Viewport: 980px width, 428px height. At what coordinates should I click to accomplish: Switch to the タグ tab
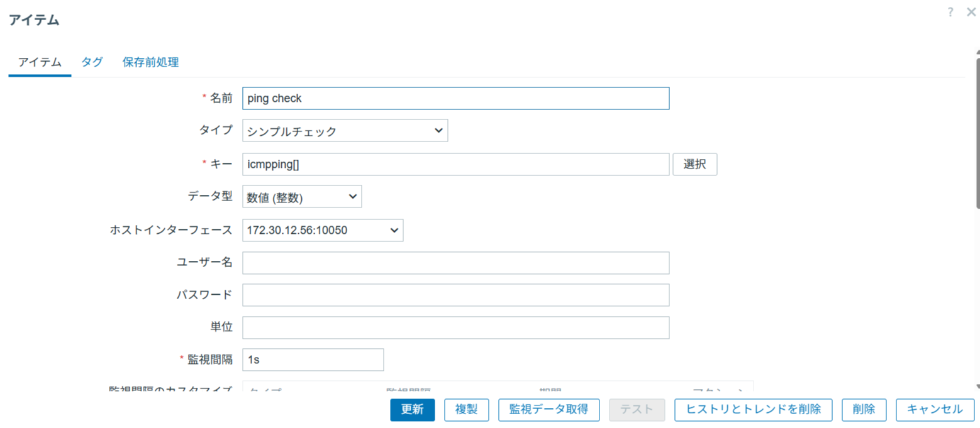92,62
